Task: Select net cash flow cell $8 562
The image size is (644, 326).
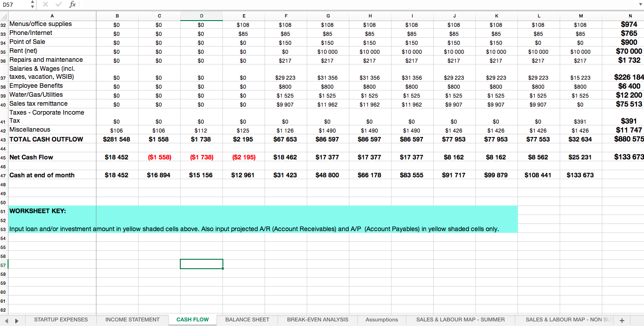Action: [x=538, y=157]
